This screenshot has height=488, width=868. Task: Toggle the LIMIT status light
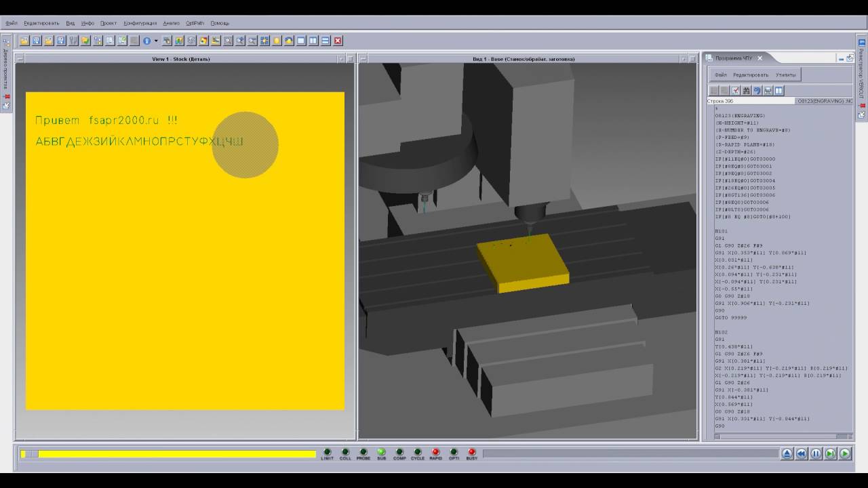327,452
